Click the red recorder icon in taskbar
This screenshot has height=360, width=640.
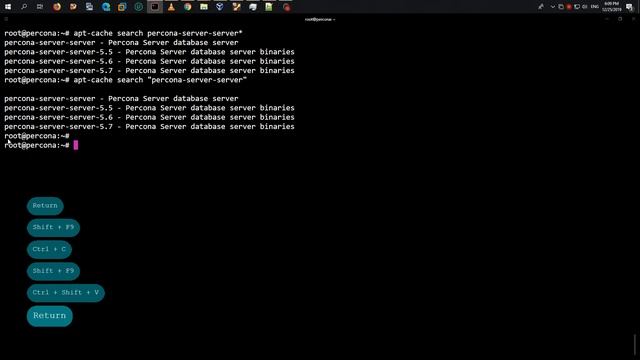coord(287,7)
